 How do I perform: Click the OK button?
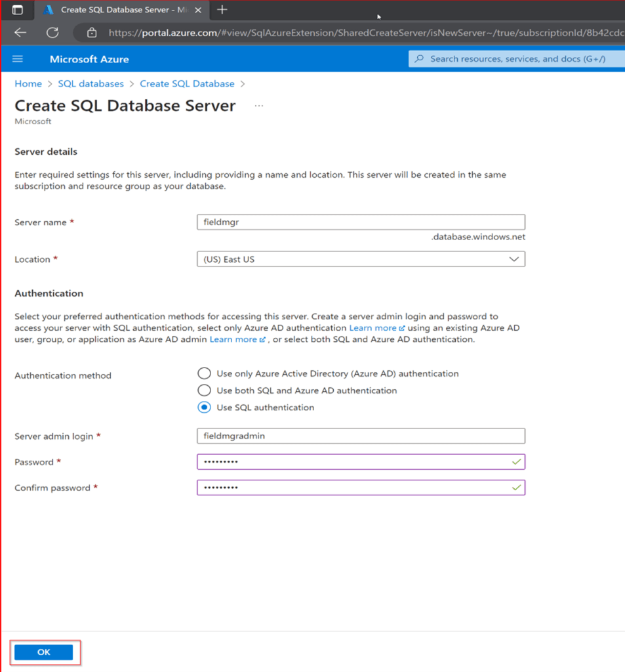coord(44,652)
